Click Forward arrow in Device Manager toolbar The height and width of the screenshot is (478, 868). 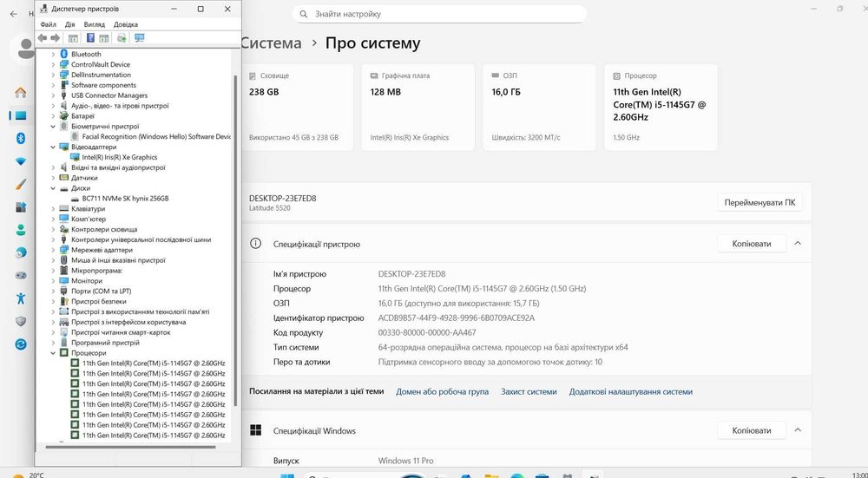(x=56, y=37)
